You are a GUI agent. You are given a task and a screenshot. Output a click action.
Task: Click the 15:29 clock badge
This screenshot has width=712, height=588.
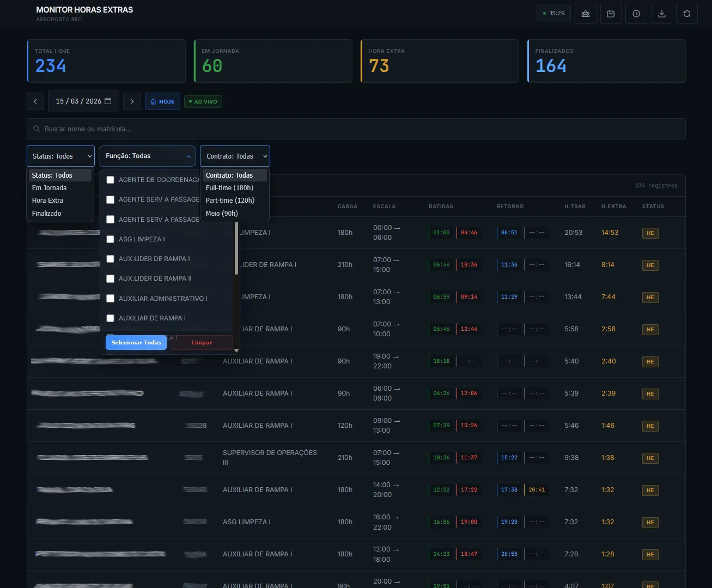click(x=553, y=14)
